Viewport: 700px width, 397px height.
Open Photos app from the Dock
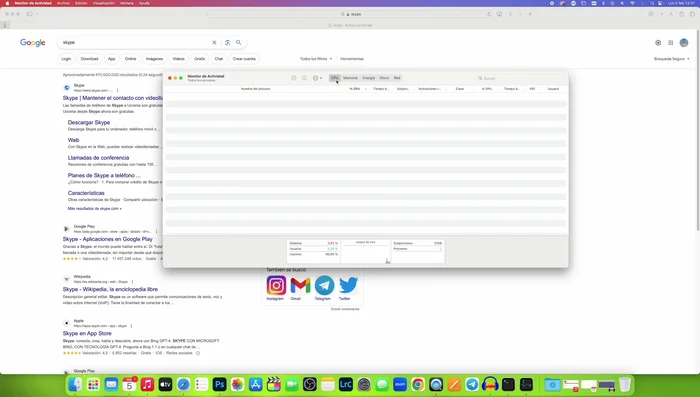(x=238, y=384)
